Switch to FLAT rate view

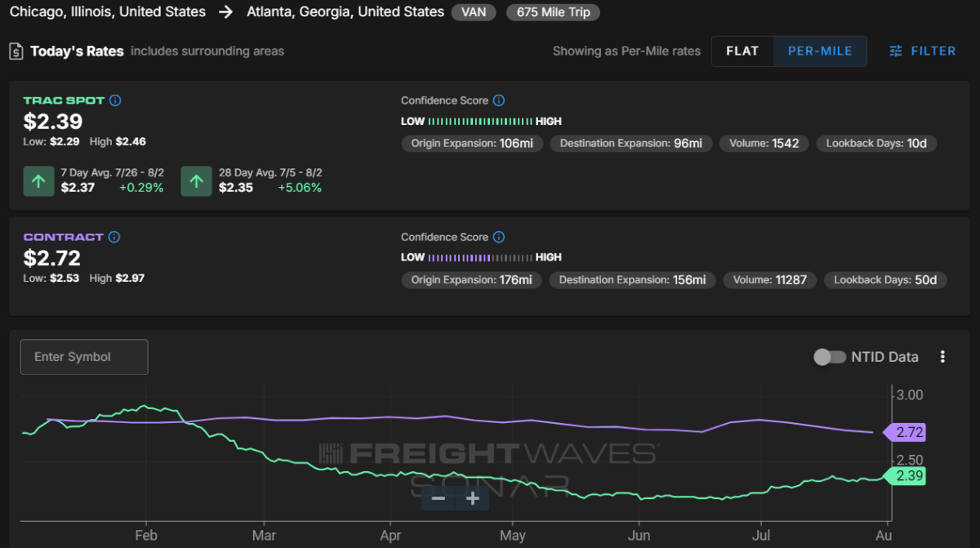coord(742,51)
